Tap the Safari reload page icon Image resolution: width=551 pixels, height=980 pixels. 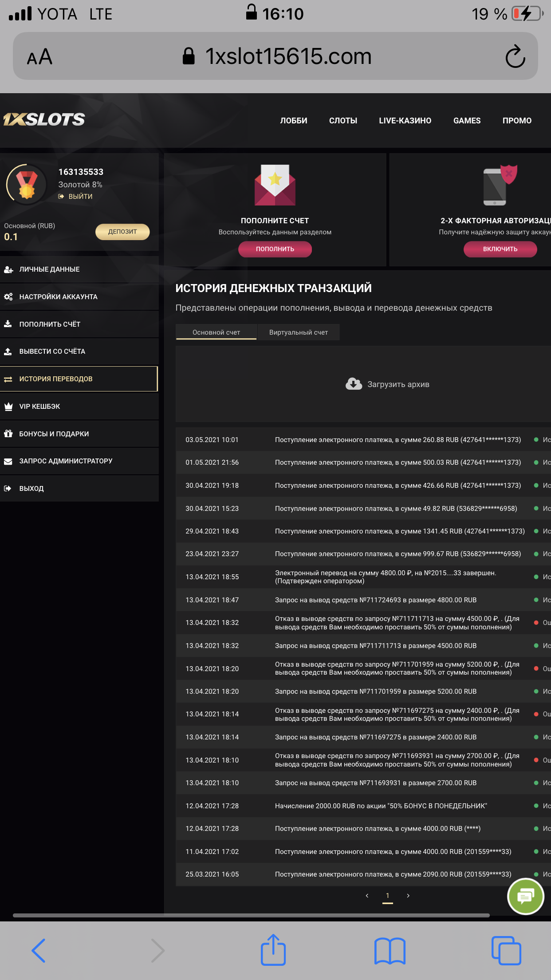click(x=515, y=56)
